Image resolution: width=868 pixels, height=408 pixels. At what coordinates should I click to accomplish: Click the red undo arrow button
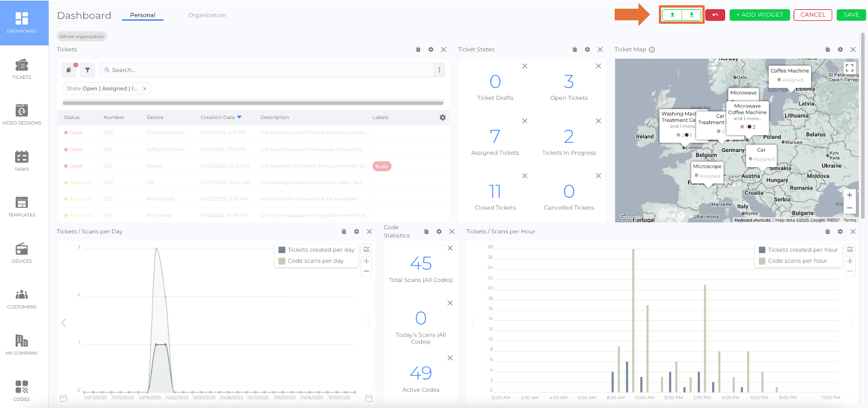point(715,15)
